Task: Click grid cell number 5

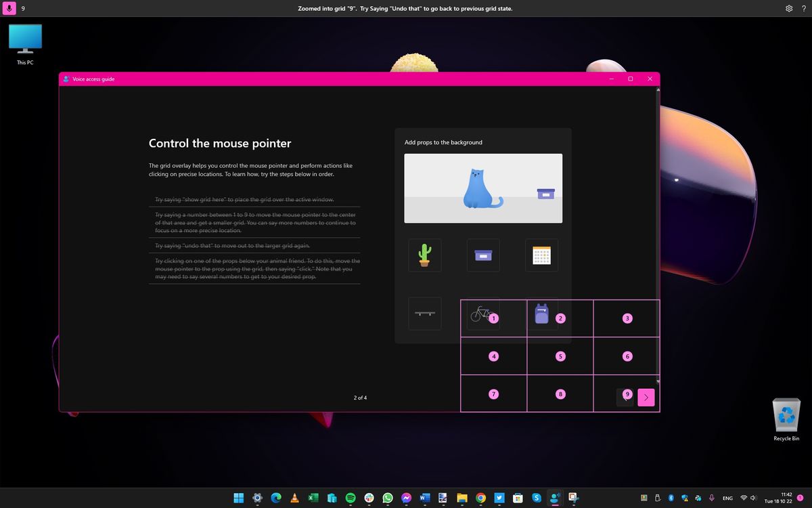Action: pyautogui.click(x=560, y=356)
